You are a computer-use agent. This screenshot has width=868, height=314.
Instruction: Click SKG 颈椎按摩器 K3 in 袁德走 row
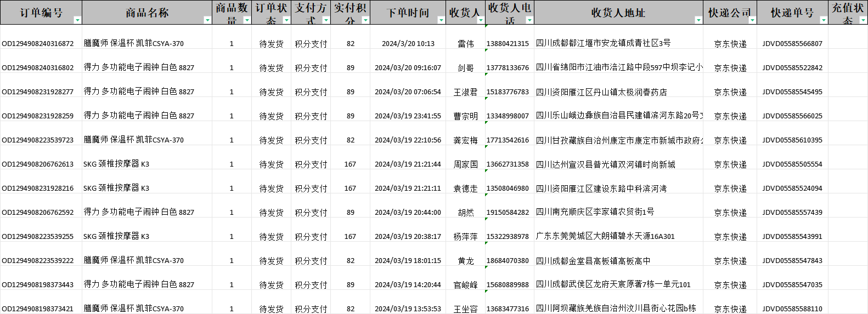point(116,188)
